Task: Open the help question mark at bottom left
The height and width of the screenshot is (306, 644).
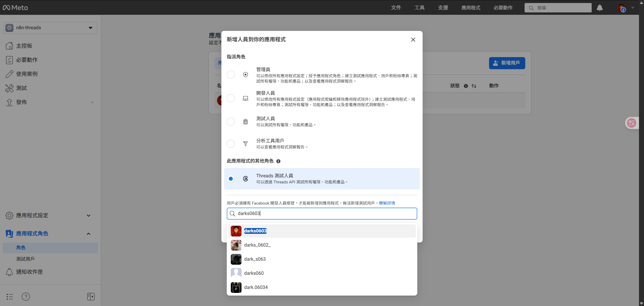Action: click(25, 297)
